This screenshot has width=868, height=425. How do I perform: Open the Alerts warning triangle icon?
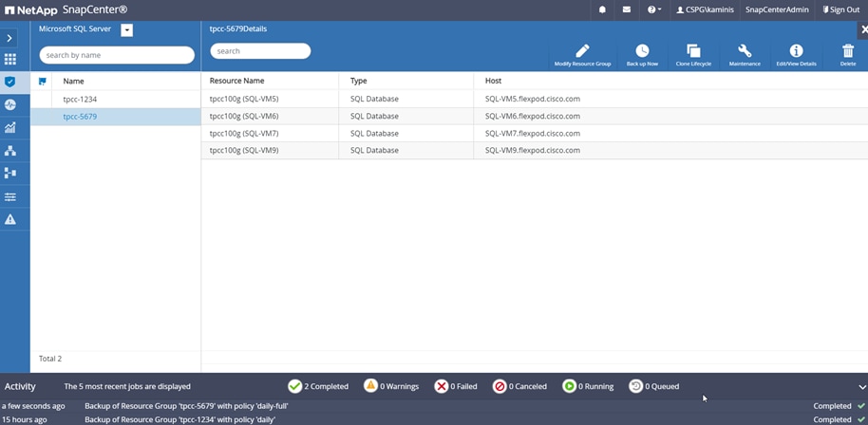9,219
